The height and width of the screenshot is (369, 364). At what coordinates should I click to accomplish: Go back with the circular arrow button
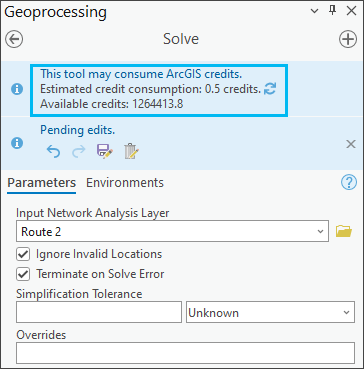click(x=14, y=39)
